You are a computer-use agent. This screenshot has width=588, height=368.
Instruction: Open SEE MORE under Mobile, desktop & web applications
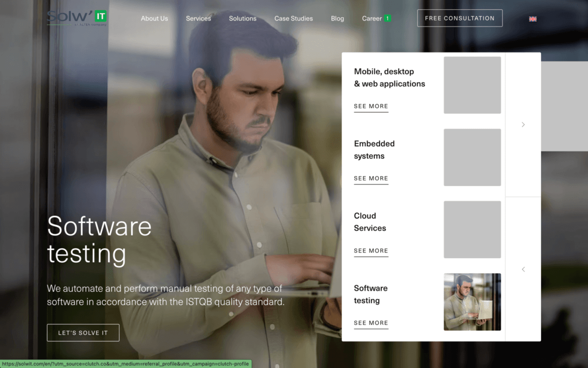click(x=371, y=106)
